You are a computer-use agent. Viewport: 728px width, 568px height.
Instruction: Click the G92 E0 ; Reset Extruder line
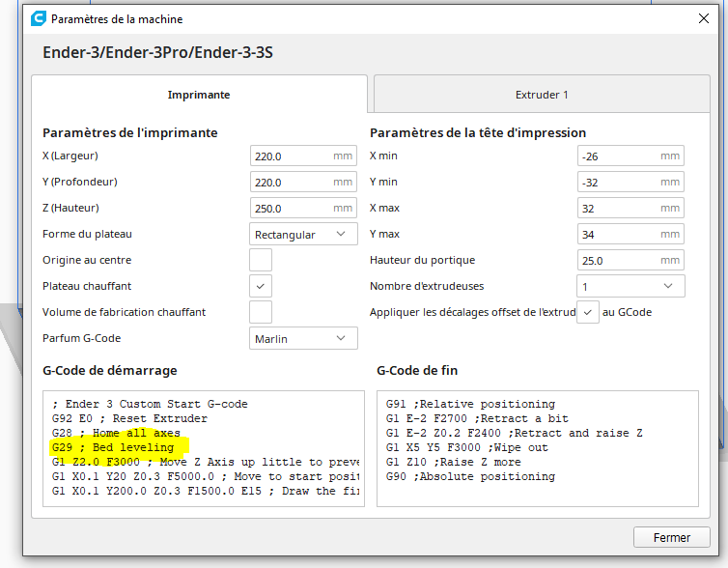click(x=129, y=418)
